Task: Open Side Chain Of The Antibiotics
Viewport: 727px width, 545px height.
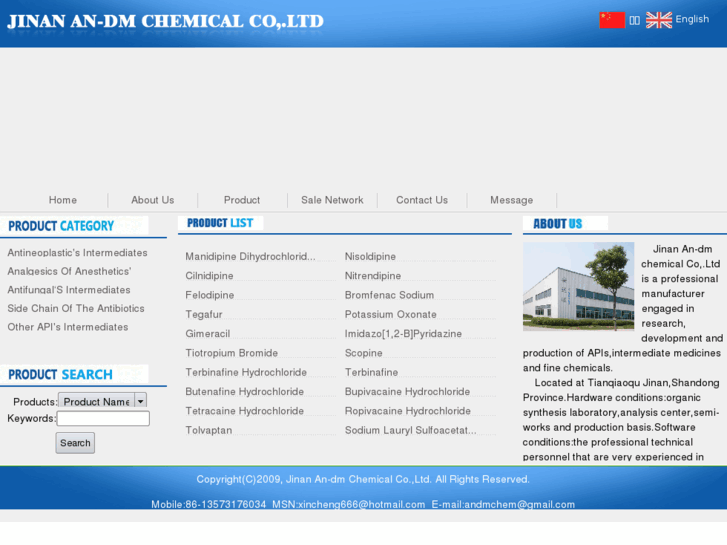Action: tap(76, 308)
